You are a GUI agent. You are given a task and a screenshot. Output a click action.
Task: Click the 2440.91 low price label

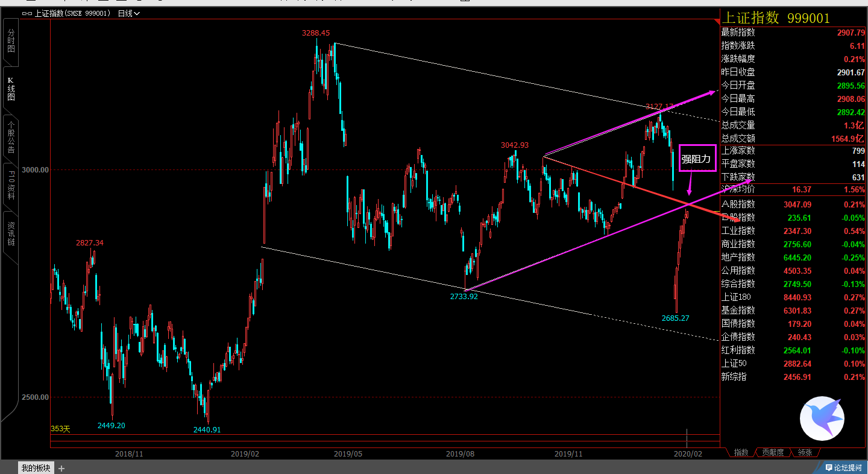207,430
